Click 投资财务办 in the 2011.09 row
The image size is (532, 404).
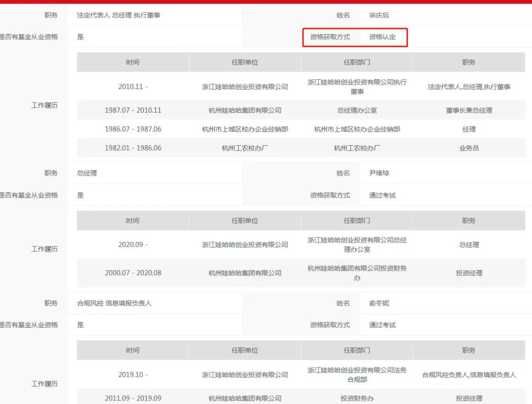pos(357,398)
